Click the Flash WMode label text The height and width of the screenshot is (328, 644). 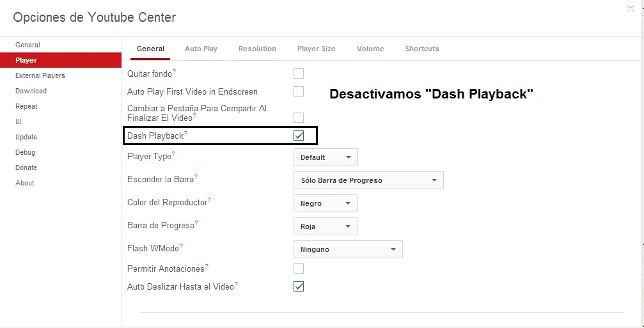pos(153,248)
